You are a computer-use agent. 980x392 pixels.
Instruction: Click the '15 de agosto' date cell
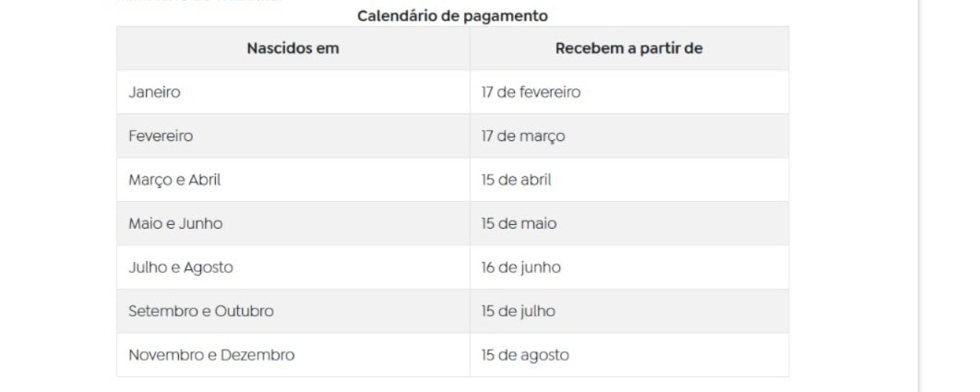[x=629, y=354]
